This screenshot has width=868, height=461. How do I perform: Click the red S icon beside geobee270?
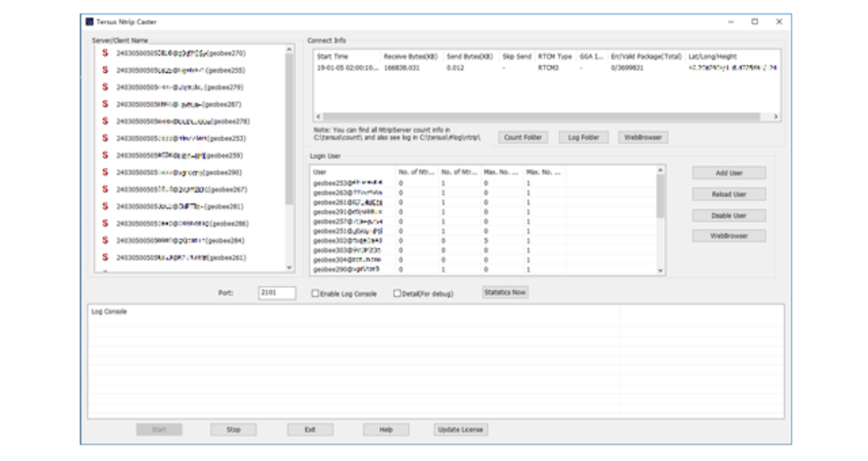tap(105, 53)
